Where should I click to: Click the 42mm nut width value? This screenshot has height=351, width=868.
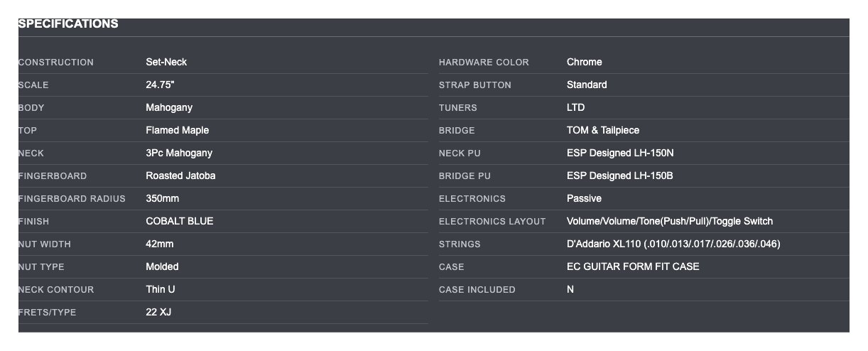click(160, 244)
